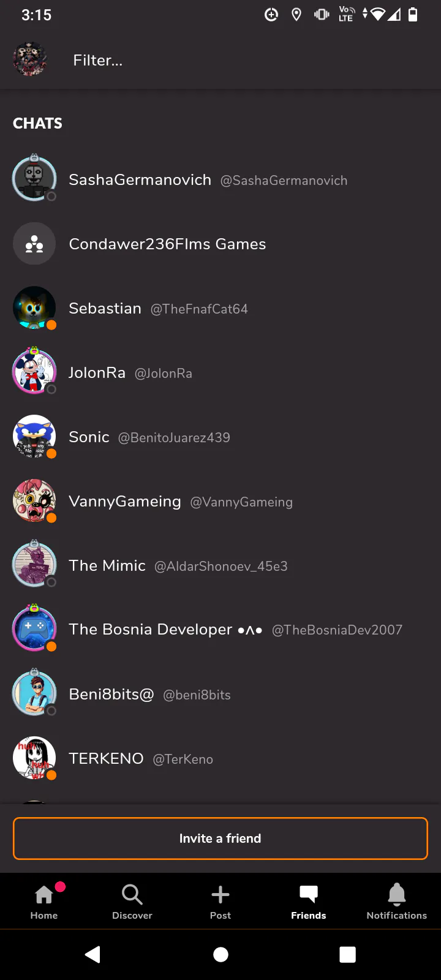
Task: Open chat with JolonRa
Action: pyautogui.click(x=97, y=373)
